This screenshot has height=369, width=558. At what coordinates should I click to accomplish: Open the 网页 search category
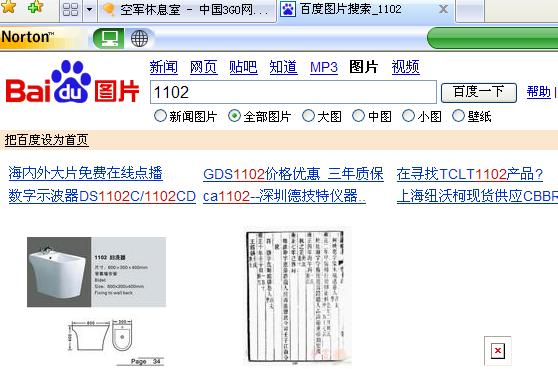coord(203,67)
